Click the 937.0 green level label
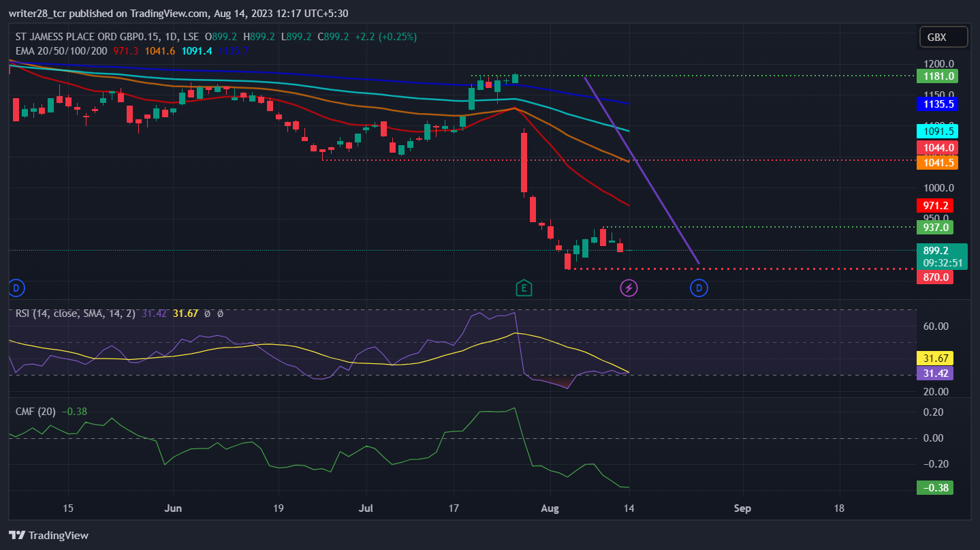This screenshot has height=550, width=980. tap(934, 227)
